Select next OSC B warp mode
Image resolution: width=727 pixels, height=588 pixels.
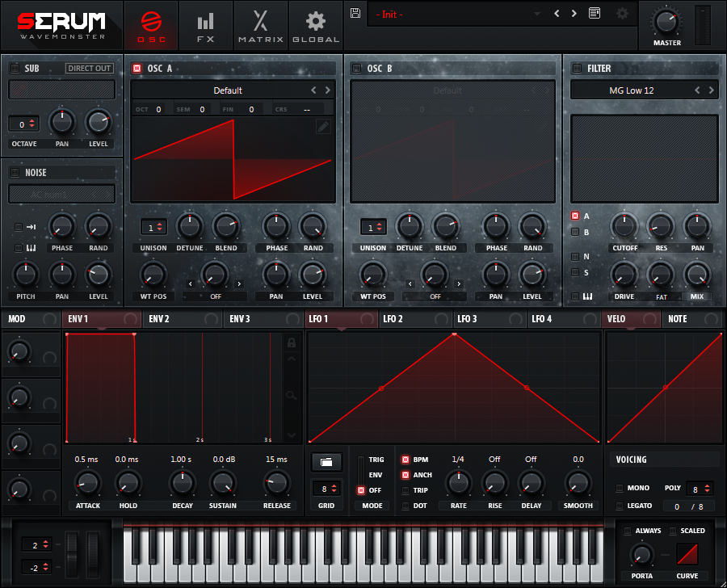click(x=459, y=283)
